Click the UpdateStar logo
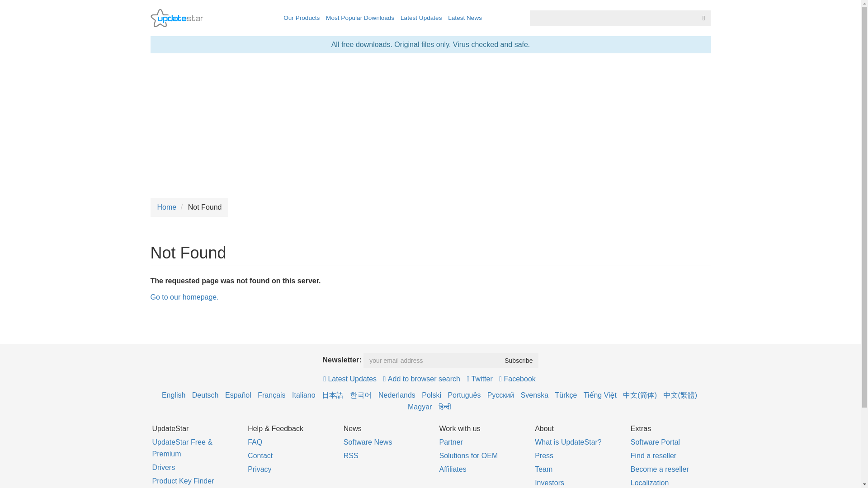This screenshot has width=868, height=488. 176,18
